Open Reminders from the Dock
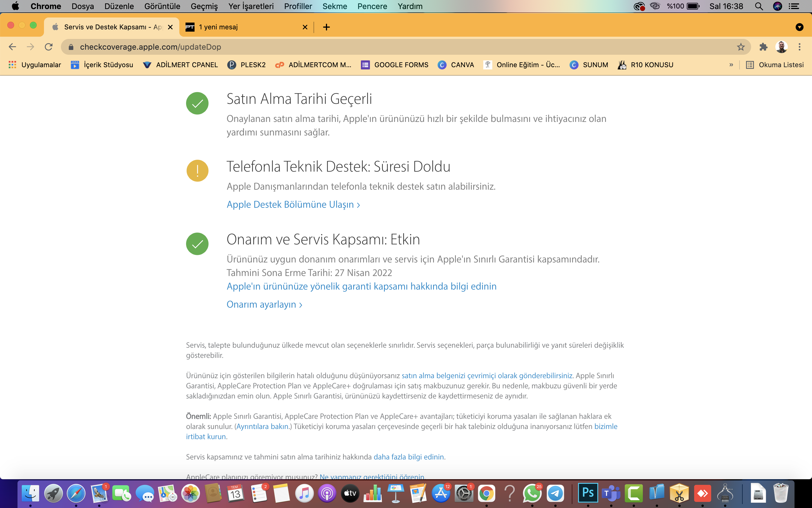This screenshot has height=508, width=812. (x=259, y=494)
